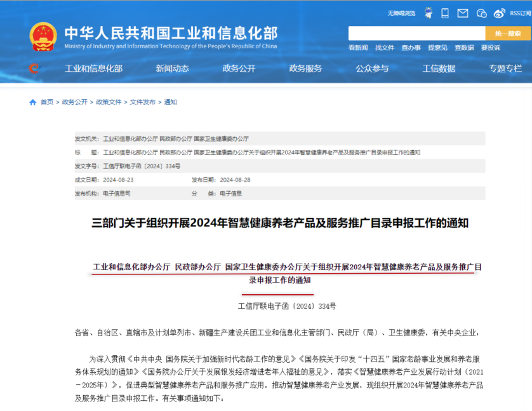Go to 政策文件 breadcrumb link
Viewport: 532px width, 411px height.
[x=109, y=102]
